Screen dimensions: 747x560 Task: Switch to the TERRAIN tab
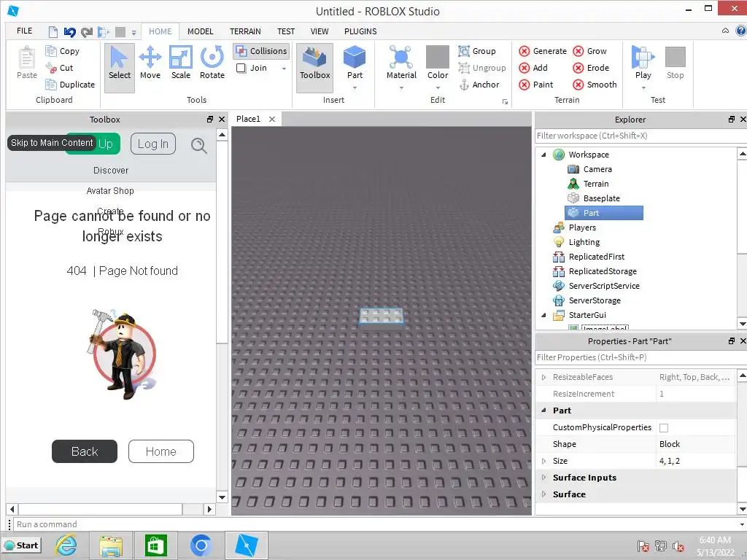(x=245, y=31)
